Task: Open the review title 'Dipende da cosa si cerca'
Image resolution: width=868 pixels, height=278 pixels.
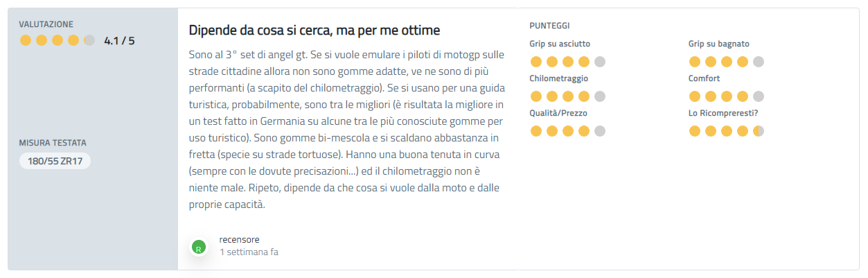Action: [x=315, y=31]
